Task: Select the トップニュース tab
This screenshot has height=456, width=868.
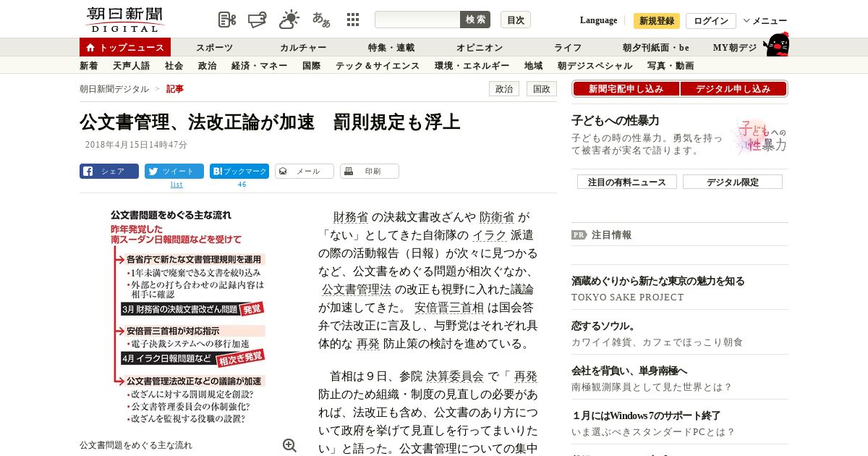Action: pos(125,47)
